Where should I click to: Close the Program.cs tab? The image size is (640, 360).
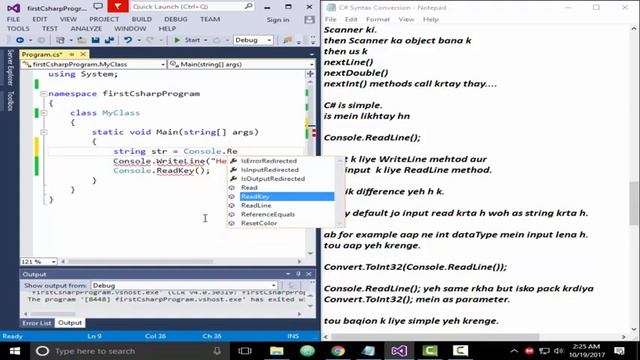point(83,54)
